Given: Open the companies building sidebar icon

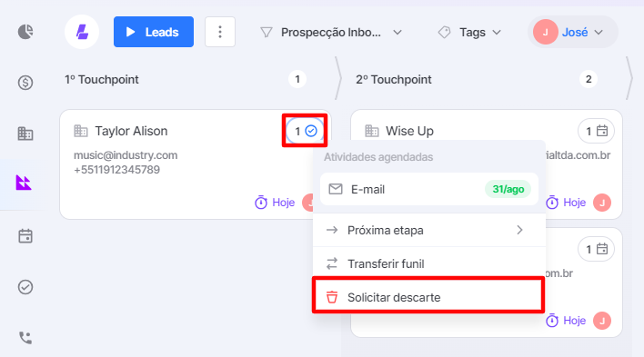Looking at the screenshot, I should tap(25, 134).
